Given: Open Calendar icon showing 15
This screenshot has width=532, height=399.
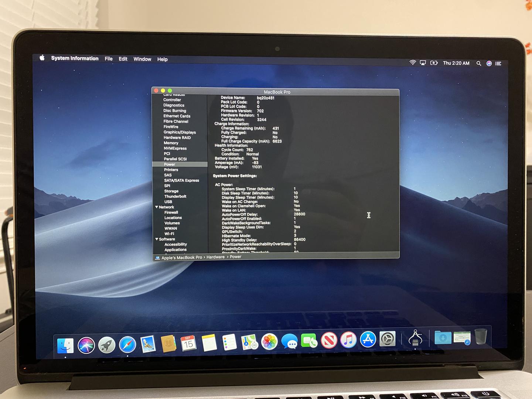Looking at the screenshot, I should click(x=188, y=343).
